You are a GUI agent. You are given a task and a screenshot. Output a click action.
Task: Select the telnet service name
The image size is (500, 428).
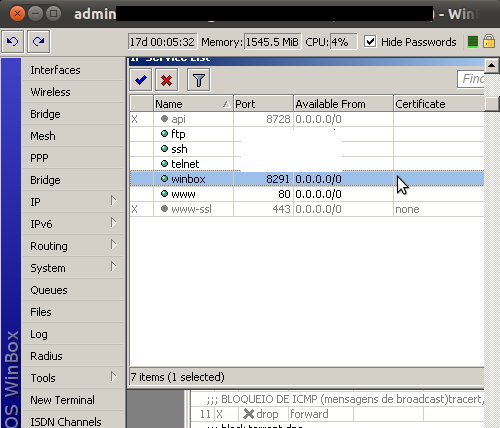185,164
